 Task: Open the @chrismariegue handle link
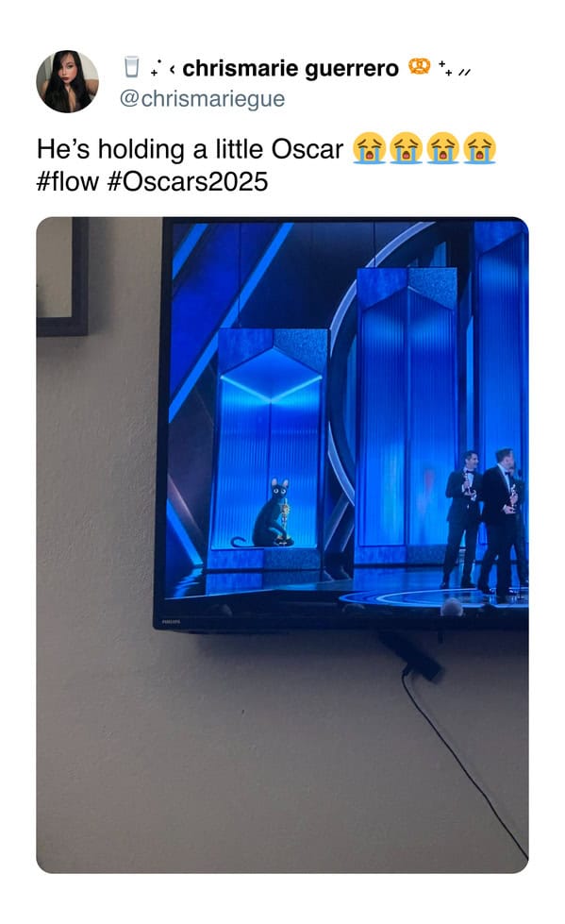(202, 98)
